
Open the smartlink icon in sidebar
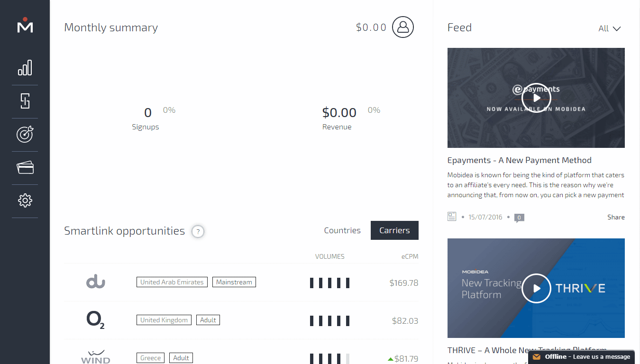[x=25, y=101]
